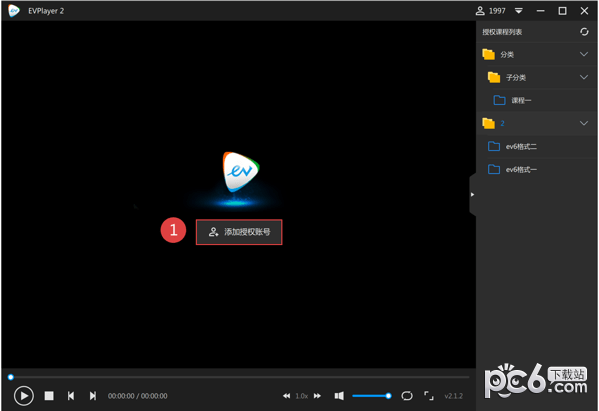Collapse folder 2 with its chevron

pyautogui.click(x=584, y=123)
